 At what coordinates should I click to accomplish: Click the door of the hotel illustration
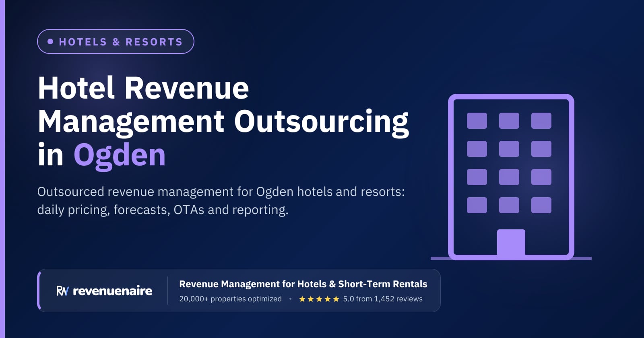click(x=511, y=243)
